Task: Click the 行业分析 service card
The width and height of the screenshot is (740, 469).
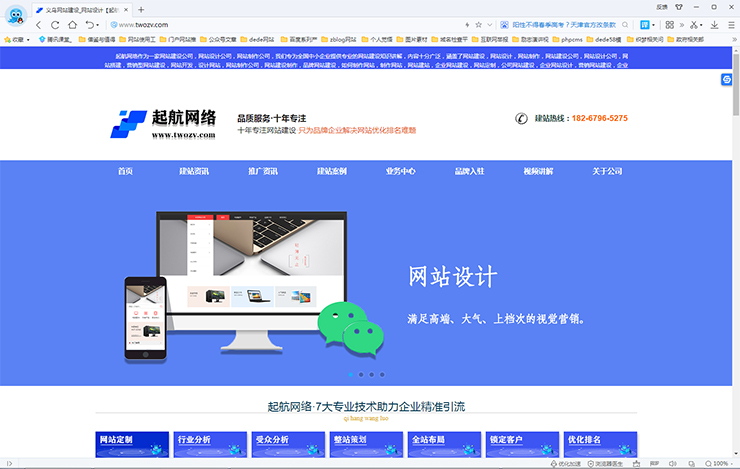Action: [x=210, y=444]
